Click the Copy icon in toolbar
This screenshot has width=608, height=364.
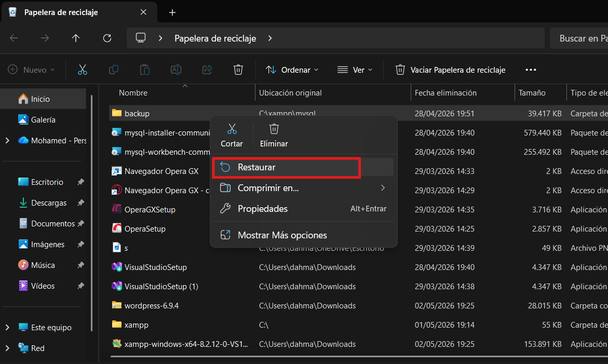pos(114,70)
